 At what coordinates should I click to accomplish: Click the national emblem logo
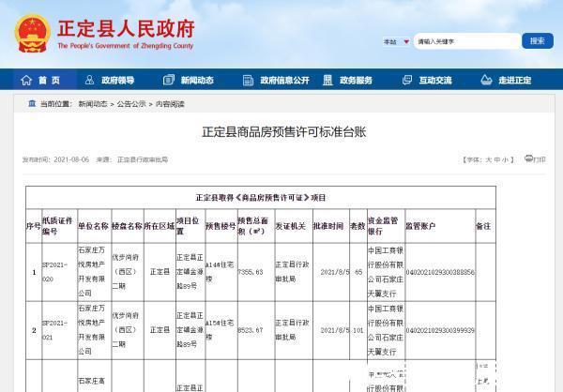pyautogui.click(x=32, y=34)
